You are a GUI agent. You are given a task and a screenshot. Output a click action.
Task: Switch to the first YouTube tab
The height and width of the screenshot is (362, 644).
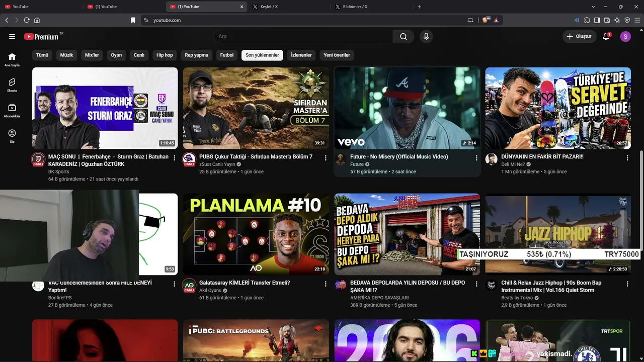coord(41,7)
